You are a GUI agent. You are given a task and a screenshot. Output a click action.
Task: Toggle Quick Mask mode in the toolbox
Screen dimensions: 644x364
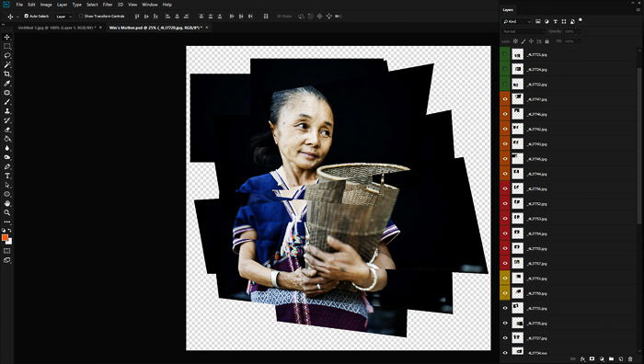click(x=7, y=250)
